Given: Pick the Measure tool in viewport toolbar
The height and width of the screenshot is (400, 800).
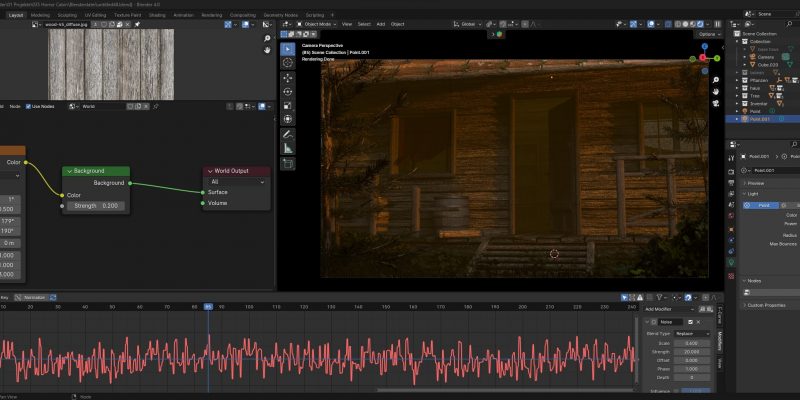Looking at the screenshot, I should pos(288,147).
